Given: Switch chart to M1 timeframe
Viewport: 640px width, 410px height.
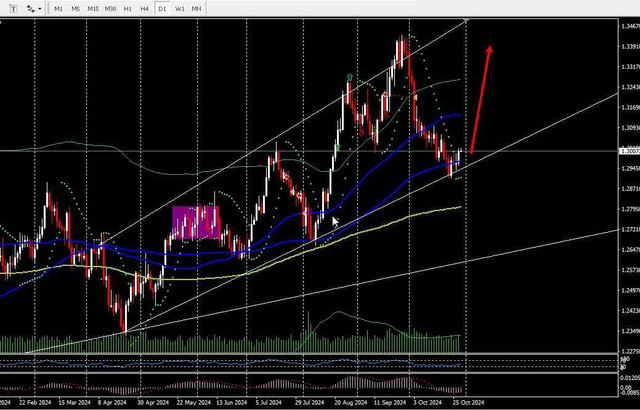Looking at the screenshot, I should (58, 9).
